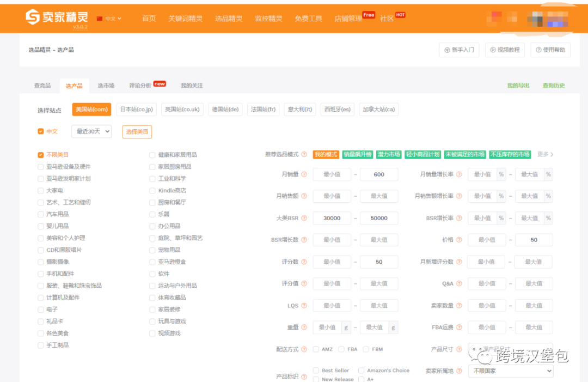Enable the Best Seller product badge filter
588x382 pixels.
click(x=316, y=370)
